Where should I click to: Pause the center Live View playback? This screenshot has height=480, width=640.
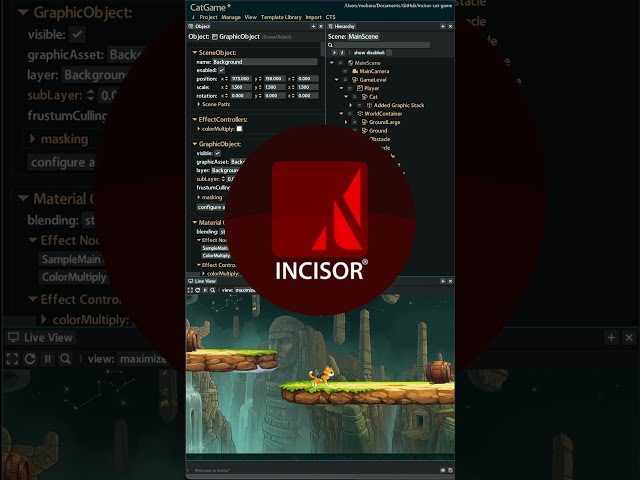coord(205,290)
